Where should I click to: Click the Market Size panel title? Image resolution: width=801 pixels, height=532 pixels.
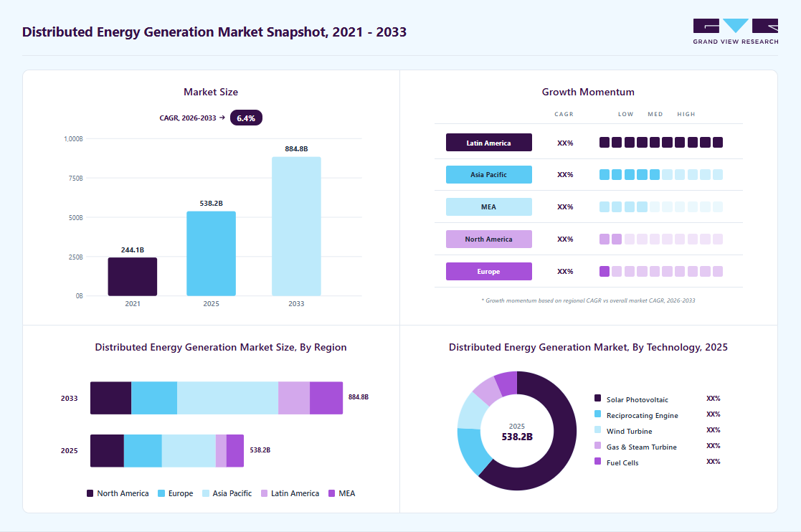pyautogui.click(x=211, y=92)
